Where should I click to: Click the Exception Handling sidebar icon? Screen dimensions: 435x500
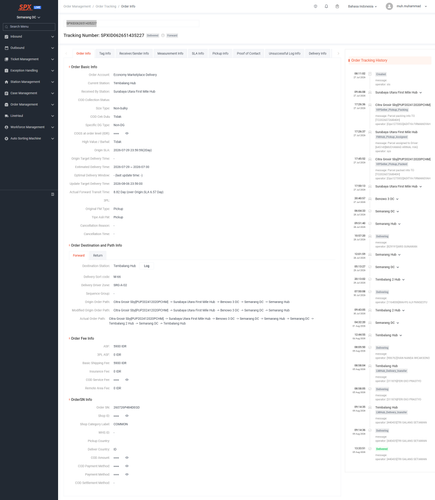(x=6, y=71)
